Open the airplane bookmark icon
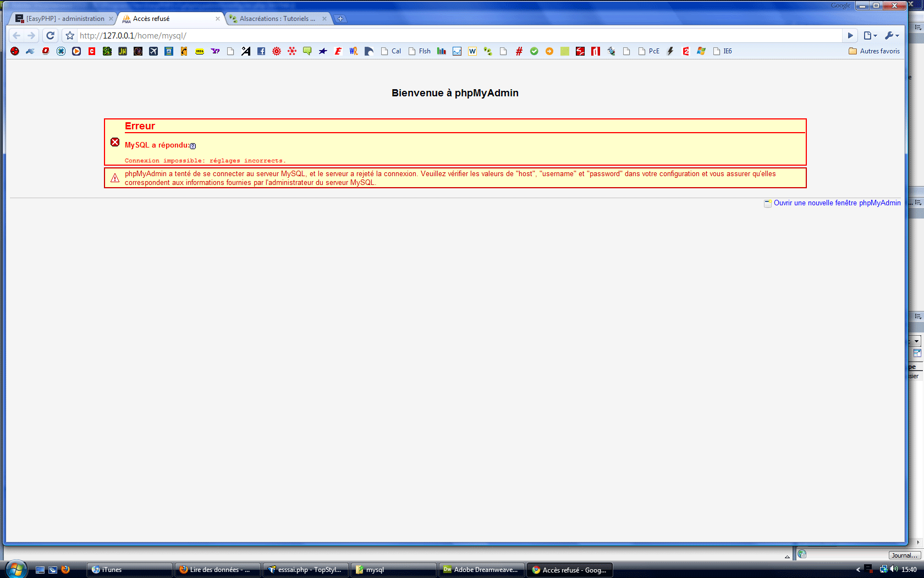 (x=153, y=51)
